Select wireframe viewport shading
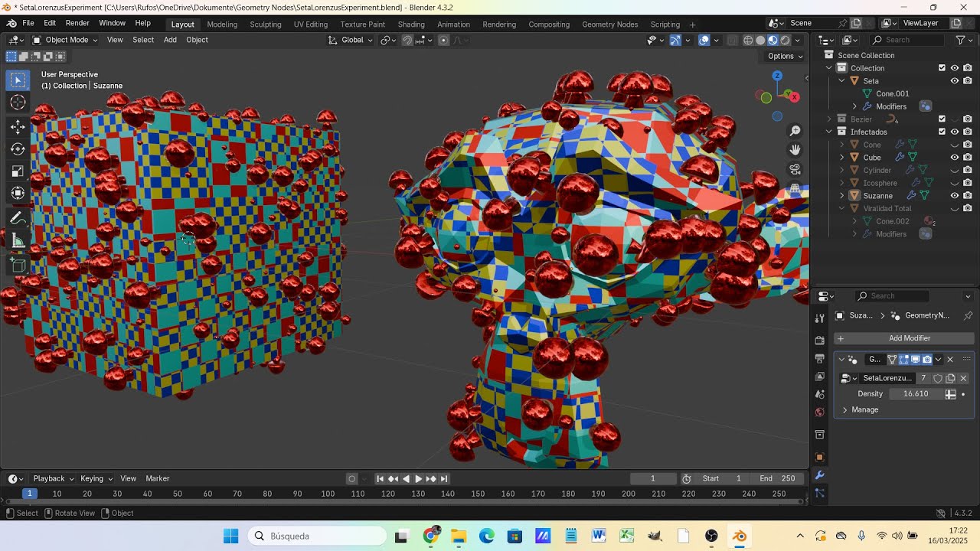This screenshot has width=980, height=551. point(748,40)
